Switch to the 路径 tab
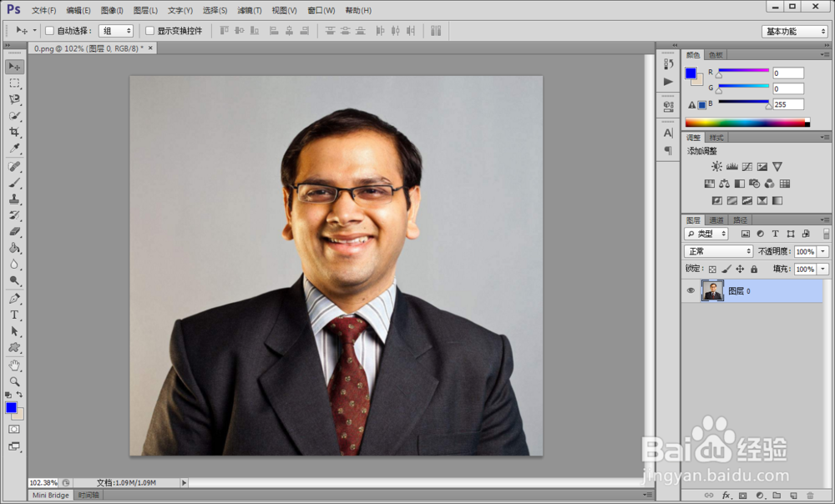This screenshot has width=835, height=504. pos(740,219)
